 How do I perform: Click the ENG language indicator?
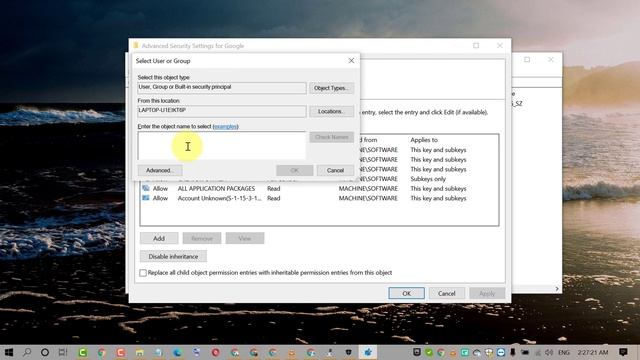tap(564, 352)
